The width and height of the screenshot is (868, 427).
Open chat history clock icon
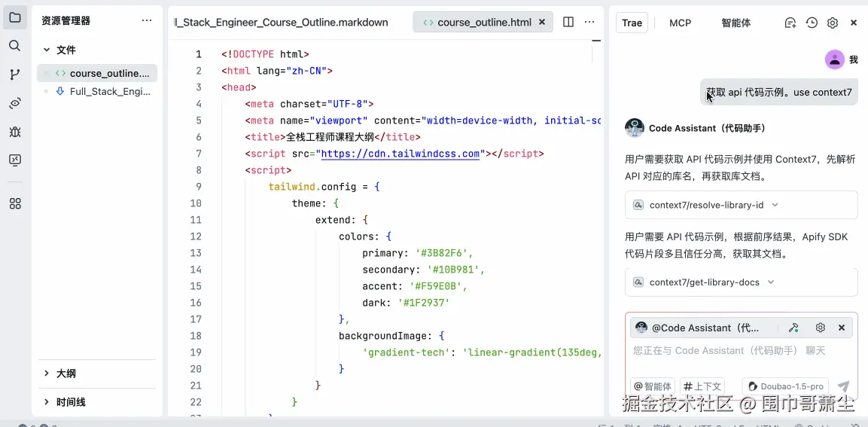(812, 23)
